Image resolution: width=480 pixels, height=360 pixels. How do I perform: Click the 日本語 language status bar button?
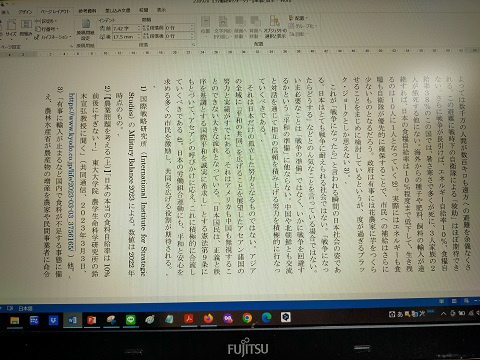coord(25,308)
